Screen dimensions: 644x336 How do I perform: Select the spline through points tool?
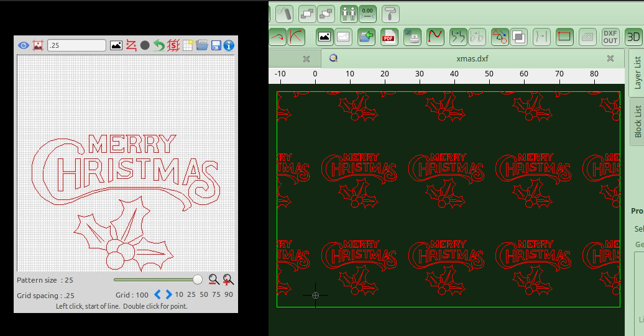coord(435,37)
